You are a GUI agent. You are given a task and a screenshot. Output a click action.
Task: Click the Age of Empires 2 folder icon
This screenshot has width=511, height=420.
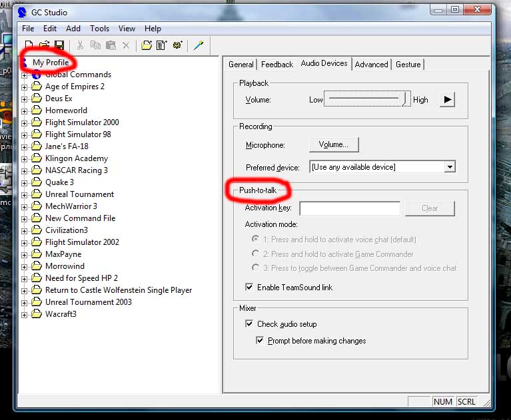pyautogui.click(x=37, y=87)
